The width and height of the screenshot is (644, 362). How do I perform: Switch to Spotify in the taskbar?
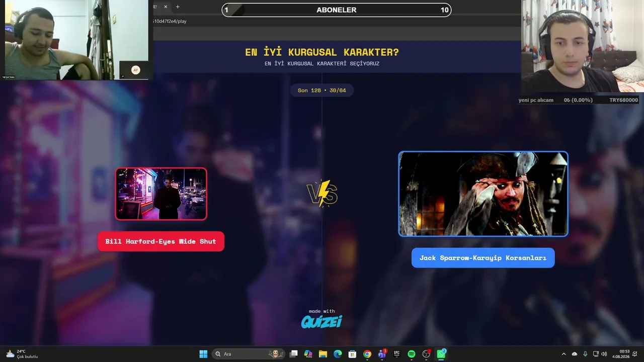coord(412,354)
